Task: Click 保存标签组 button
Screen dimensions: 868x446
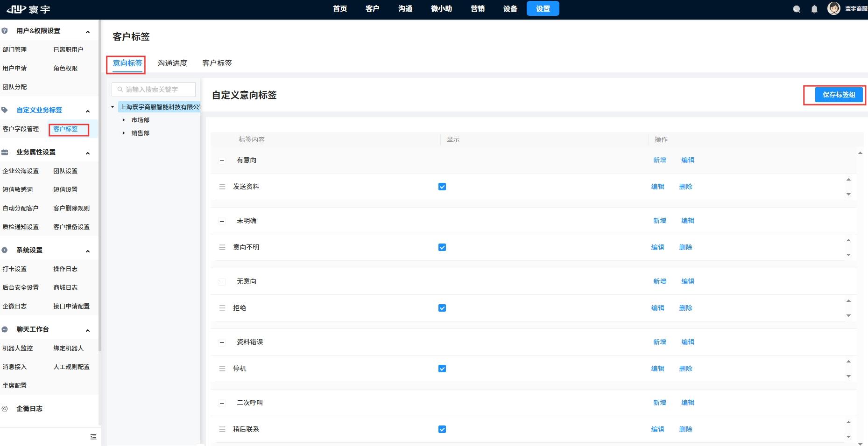Action: coord(839,95)
